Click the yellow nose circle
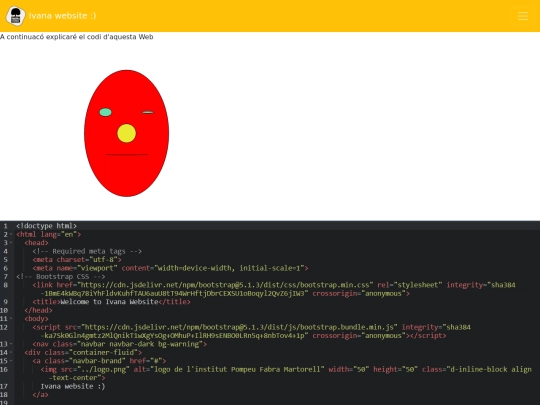Screen dimensions: 540x405 pyautogui.click(x=126, y=133)
